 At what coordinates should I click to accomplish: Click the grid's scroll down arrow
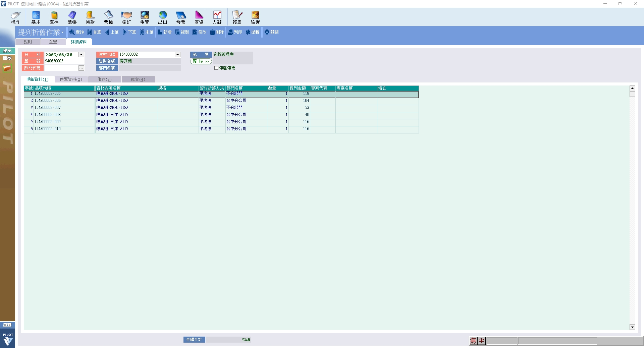(x=632, y=327)
